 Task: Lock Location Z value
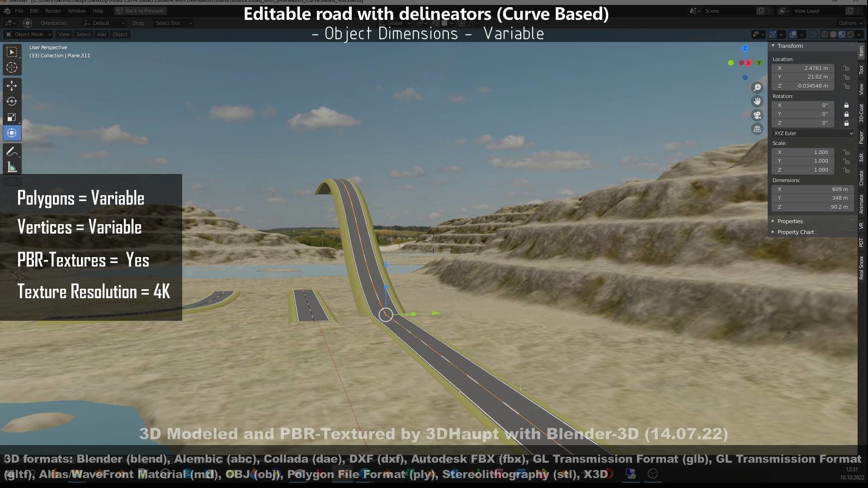coord(846,86)
